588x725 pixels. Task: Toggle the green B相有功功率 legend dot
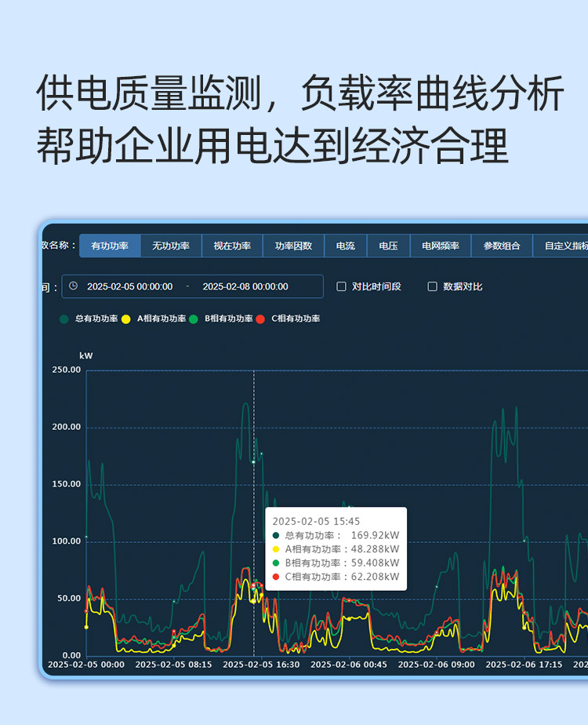194,319
